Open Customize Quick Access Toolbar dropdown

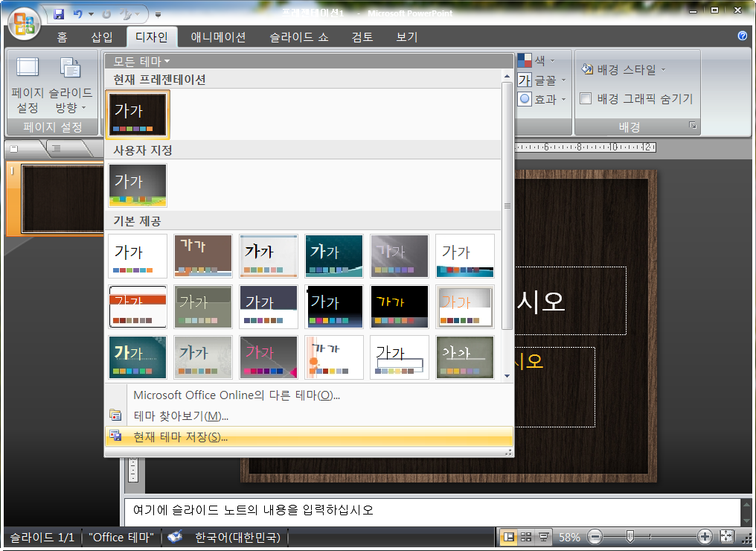pyautogui.click(x=158, y=15)
